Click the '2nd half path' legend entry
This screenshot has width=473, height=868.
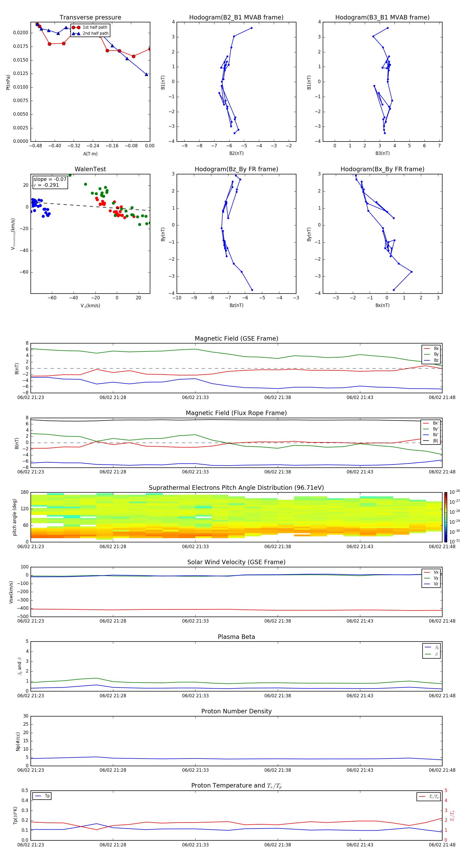(90, 33)
